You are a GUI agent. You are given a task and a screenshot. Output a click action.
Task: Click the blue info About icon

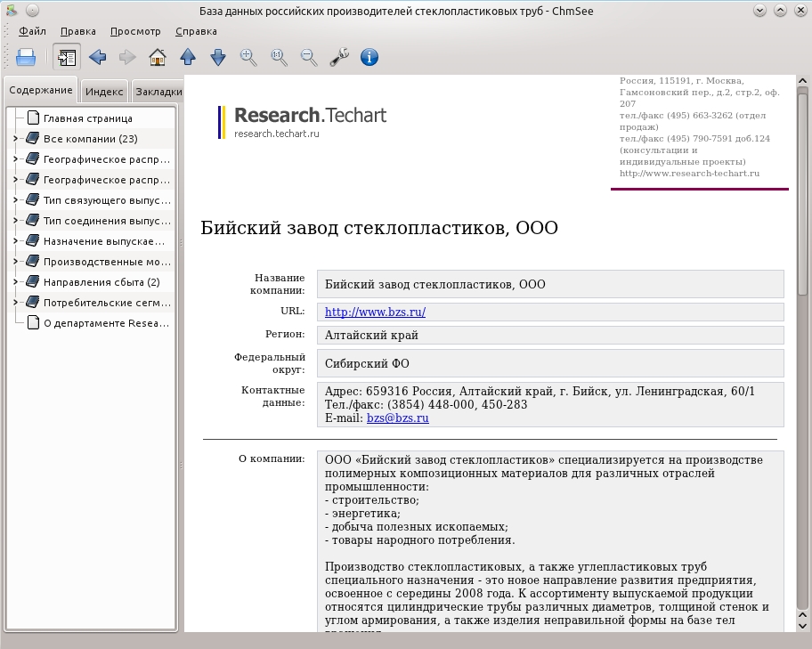coord(369,57)
